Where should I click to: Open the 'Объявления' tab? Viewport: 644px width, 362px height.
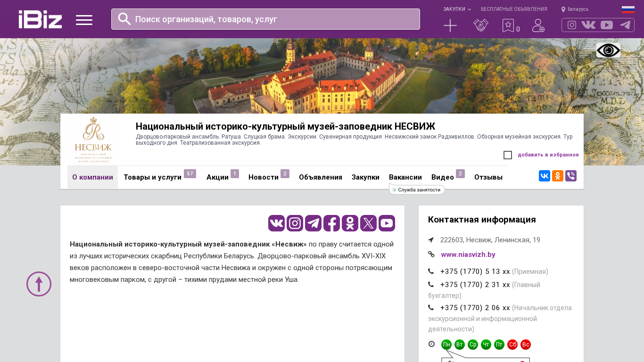[321, 177]
